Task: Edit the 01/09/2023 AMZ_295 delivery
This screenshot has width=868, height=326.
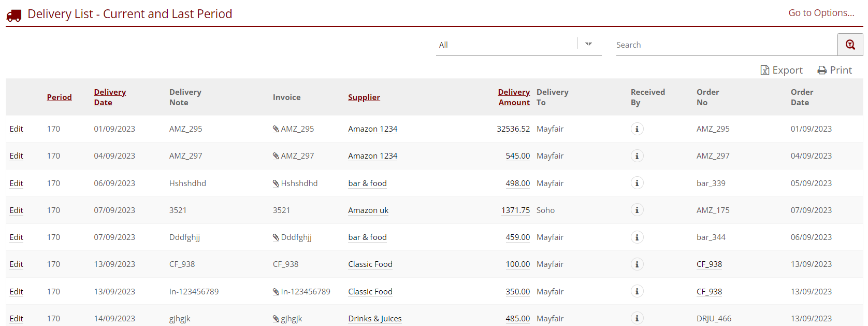Action: (17, 129)
